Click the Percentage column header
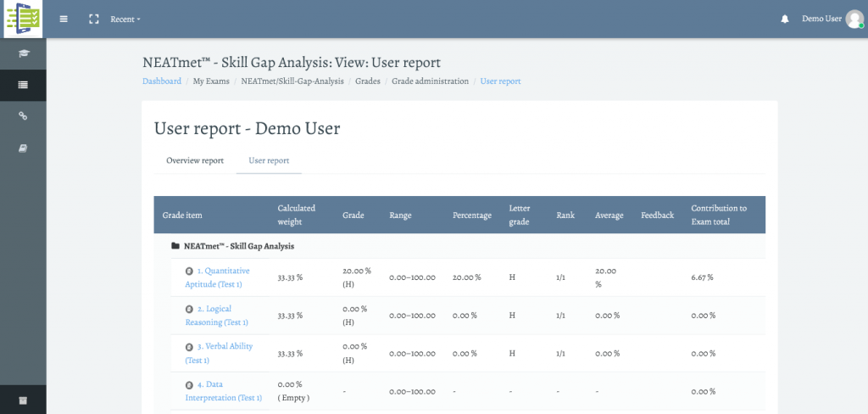 click(x=472, y=215)
